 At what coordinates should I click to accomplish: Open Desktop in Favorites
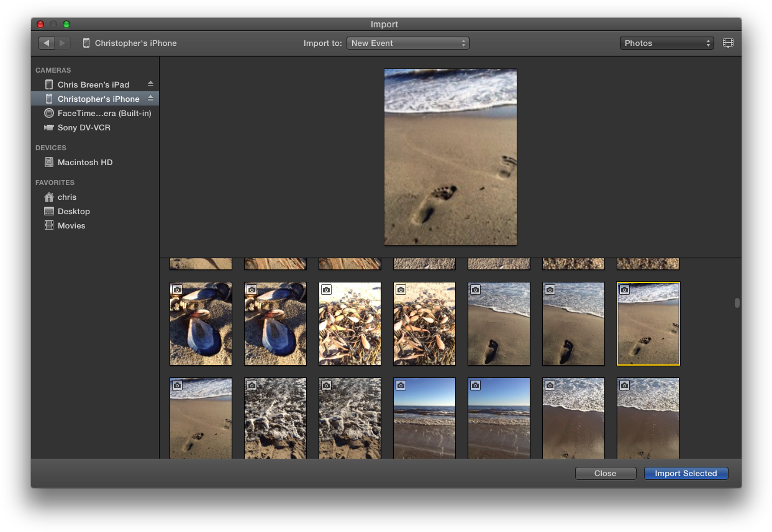[x=95, y=211]
